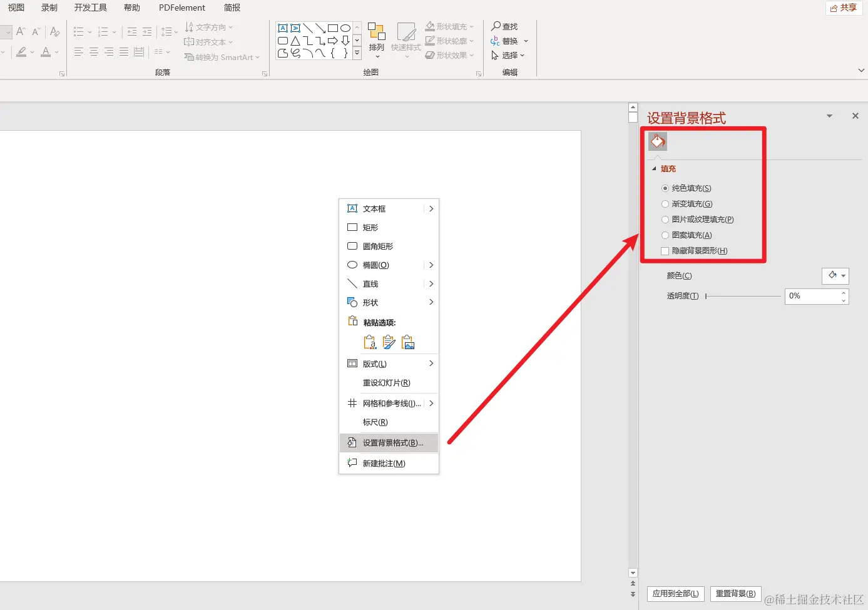Choose Reset Slide (重设幻灯片) in context menu
Image resolution: width=868 pixels, height=610 pixels.
[389, 383]
